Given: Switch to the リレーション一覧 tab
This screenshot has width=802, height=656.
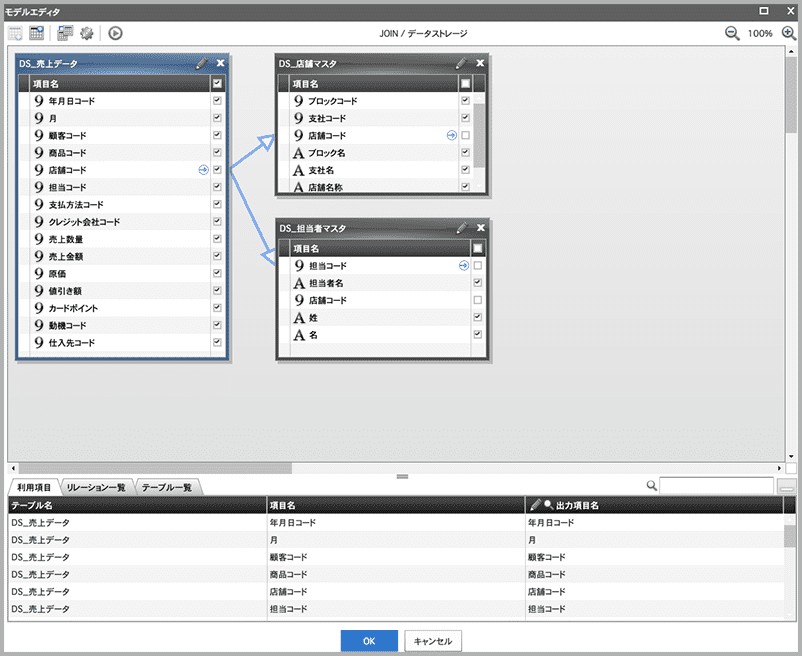Looking at the screenshot, I should [x=97, y=487].
